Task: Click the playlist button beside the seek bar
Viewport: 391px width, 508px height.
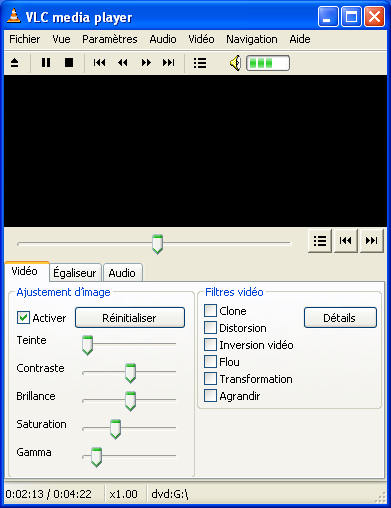Action: (320, 241)
